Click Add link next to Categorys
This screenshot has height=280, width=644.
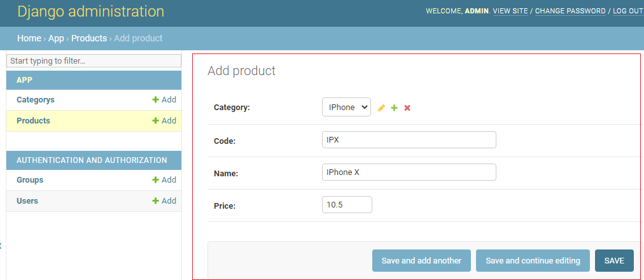coord(164,100)
